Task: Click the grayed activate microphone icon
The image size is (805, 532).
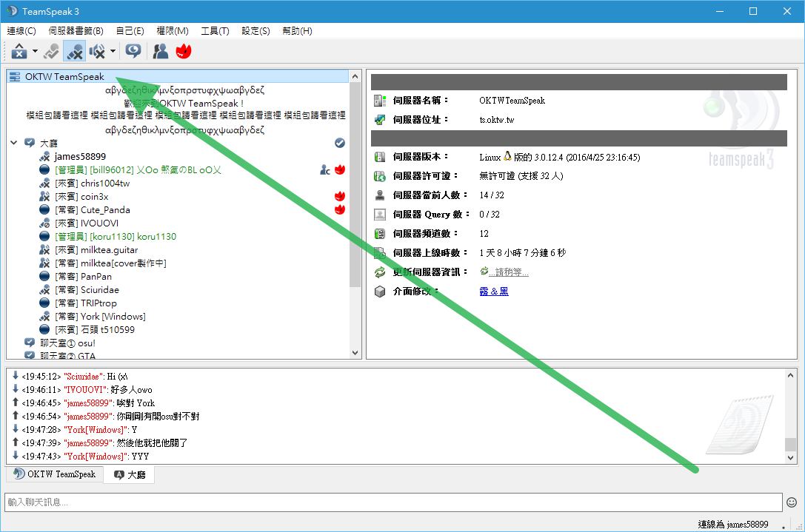Action: [51, 51]
